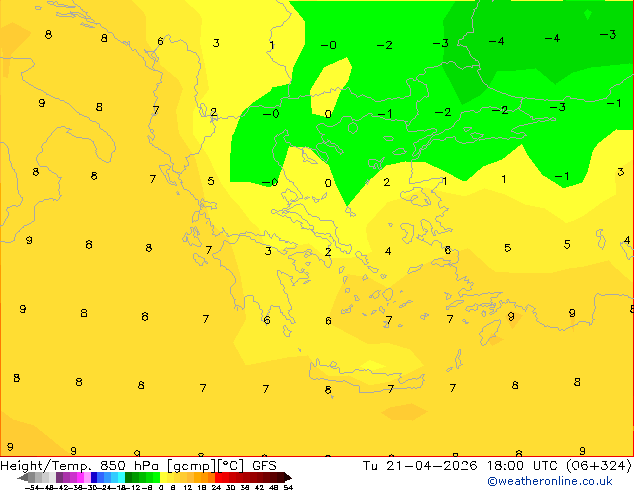
Task: Click the "[°C]" unit label
Action: 231,465
